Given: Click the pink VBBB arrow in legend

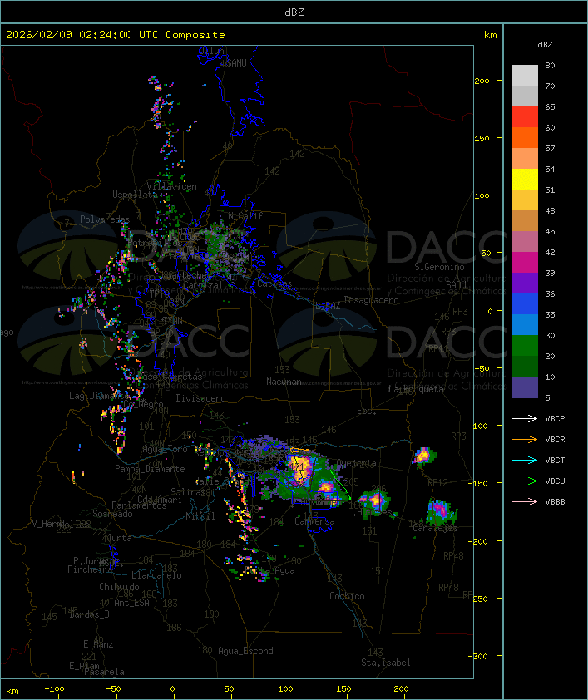Looking at the screenshot, I should (x=525, y=501).
